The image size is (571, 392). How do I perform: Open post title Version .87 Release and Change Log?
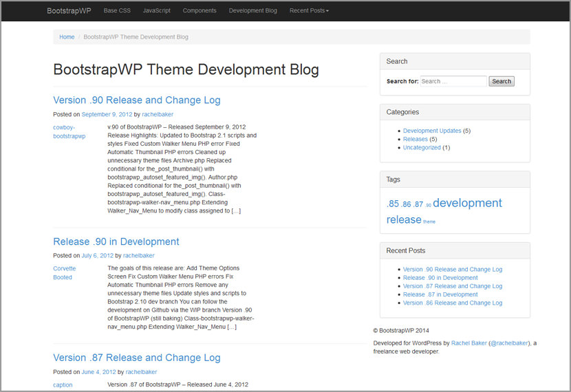coord(137,358)
